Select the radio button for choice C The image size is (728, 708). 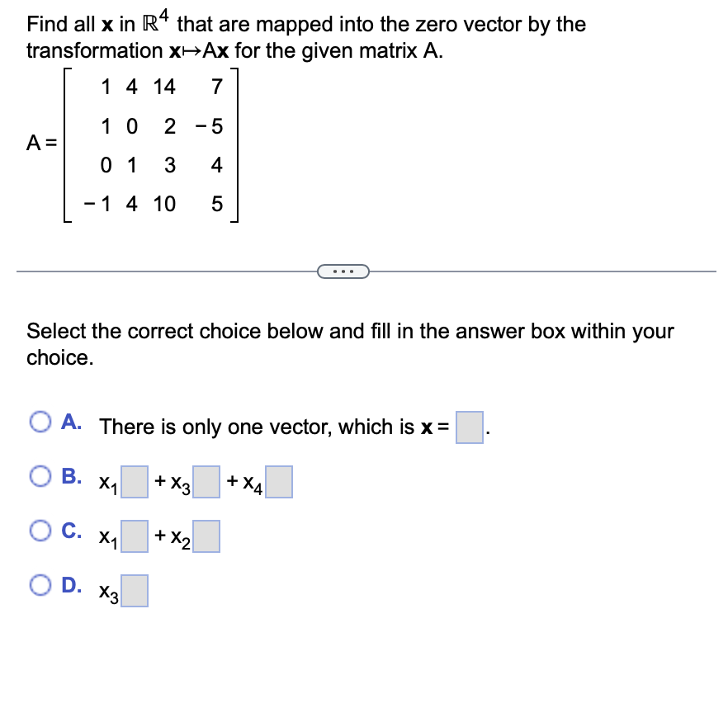click(39, 531)
